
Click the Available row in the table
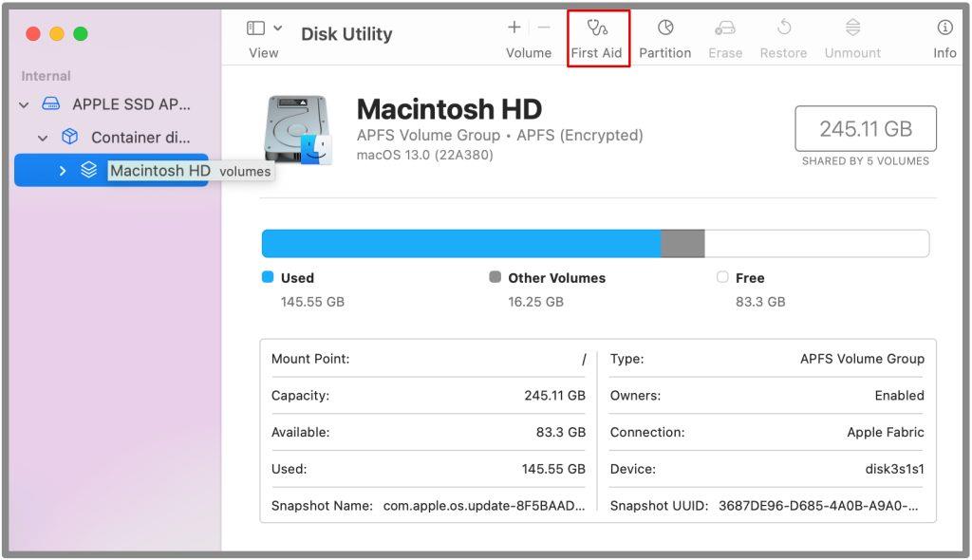click(x=428, y=432)
